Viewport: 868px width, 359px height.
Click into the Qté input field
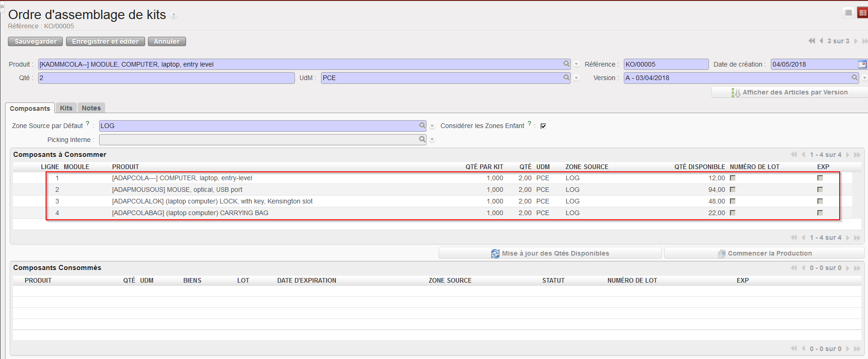point(166,78)
